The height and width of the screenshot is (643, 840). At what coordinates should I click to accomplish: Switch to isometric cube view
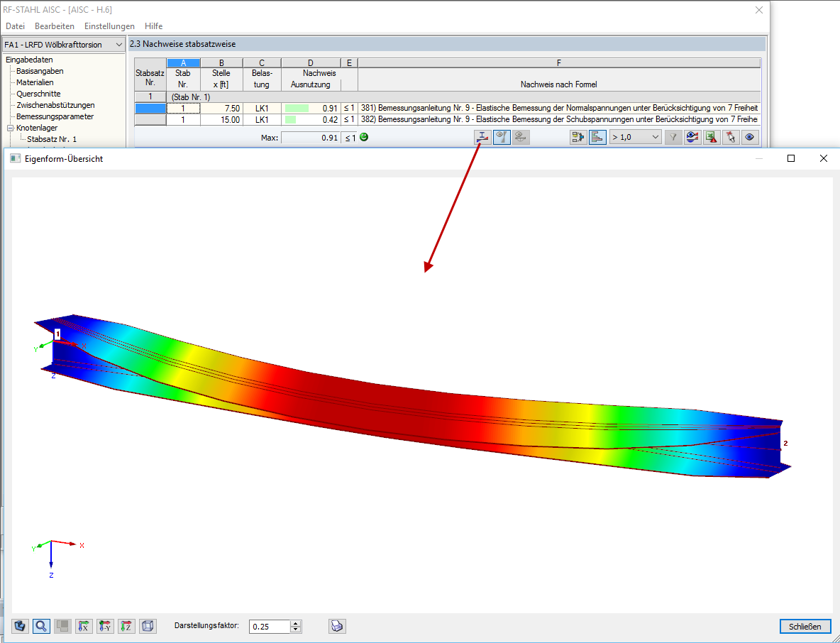pyautogui.click(x=148, y=626)
